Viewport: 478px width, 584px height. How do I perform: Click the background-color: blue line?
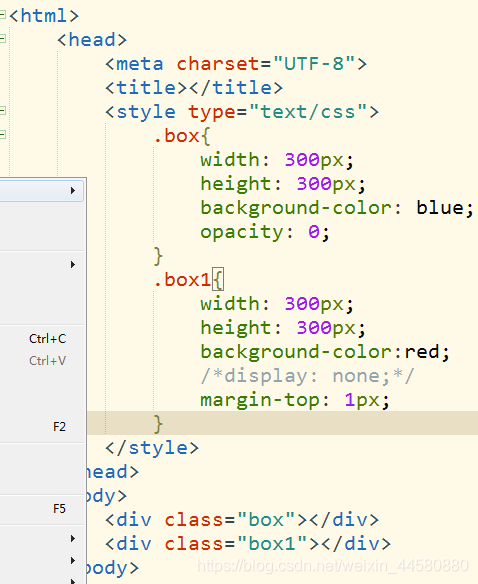337,208
